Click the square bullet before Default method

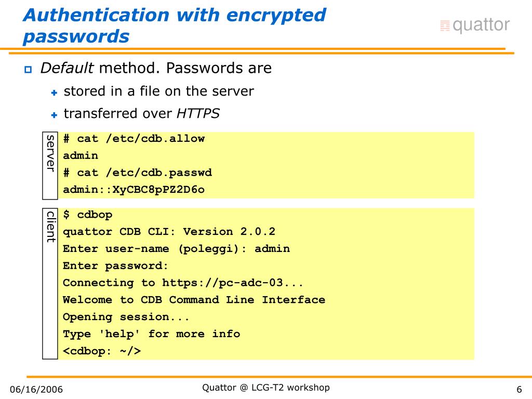(28, 70)
